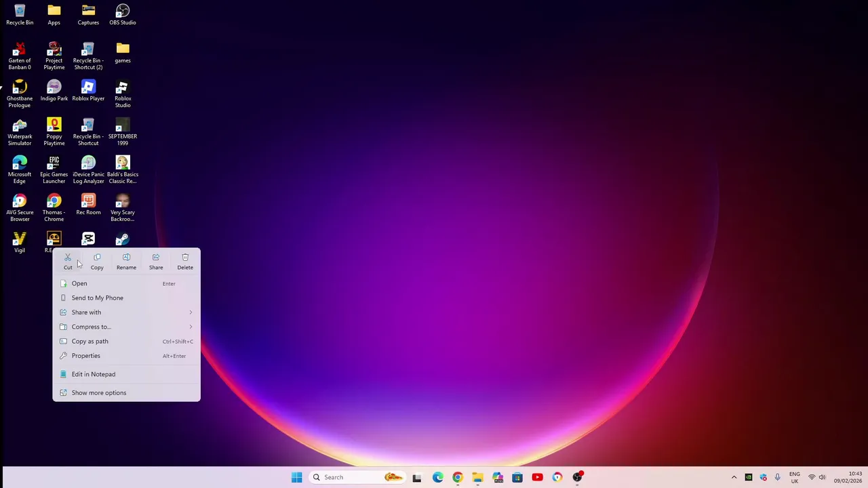
Task: Open network and volume quick settings
Action: (x=817, y=477)
